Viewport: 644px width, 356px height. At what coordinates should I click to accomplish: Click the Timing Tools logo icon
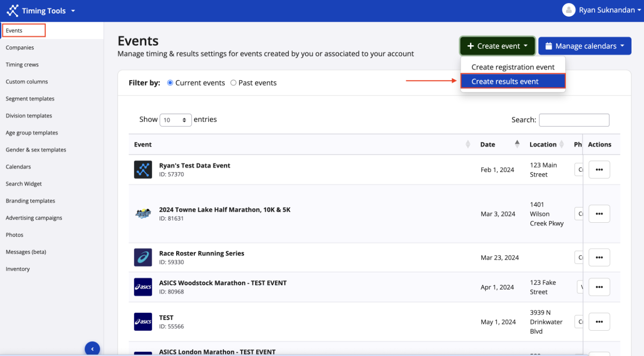[12, 11]
